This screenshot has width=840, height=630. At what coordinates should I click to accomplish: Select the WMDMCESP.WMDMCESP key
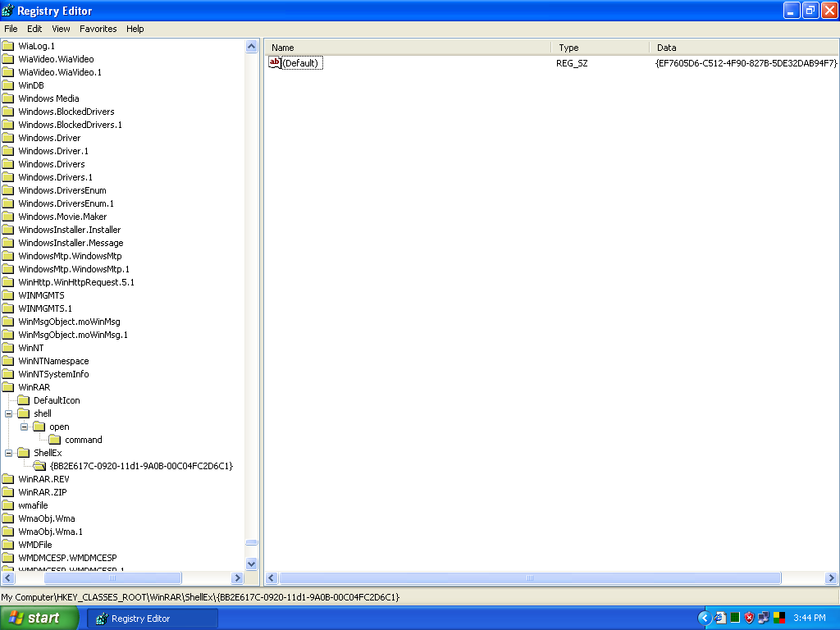(67, 558)
